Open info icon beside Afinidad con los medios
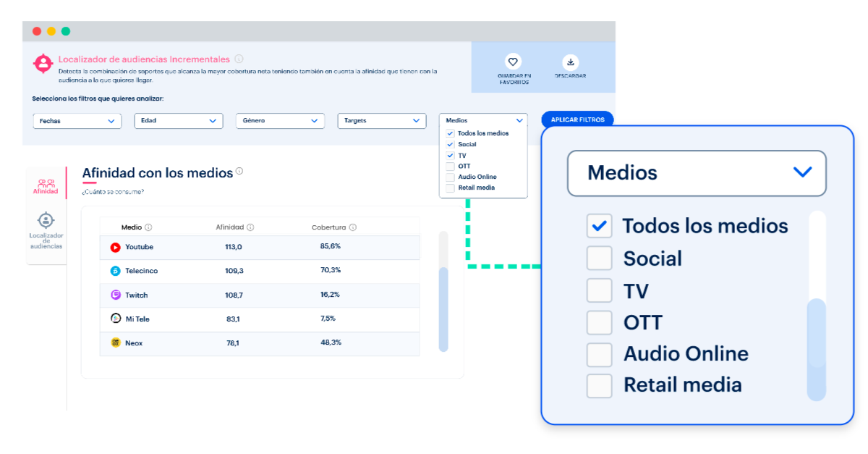The image size is (868, 454). tap(239, 172)
